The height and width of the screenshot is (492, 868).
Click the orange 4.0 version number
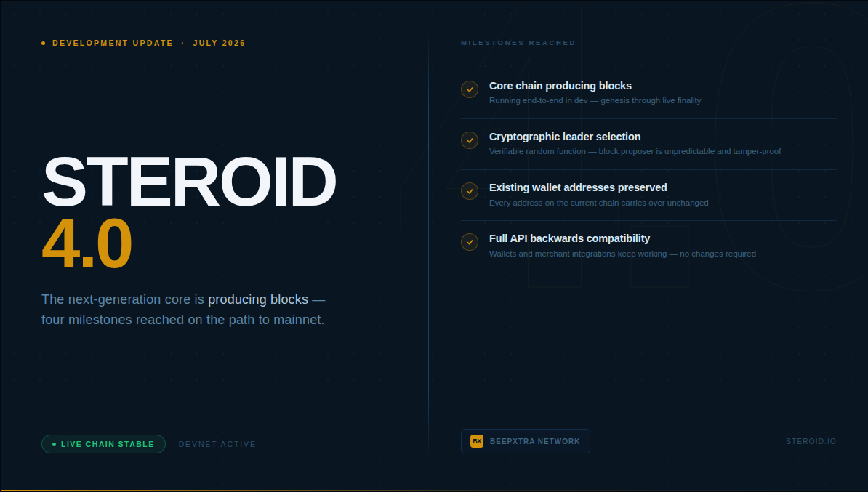point(87,243)
